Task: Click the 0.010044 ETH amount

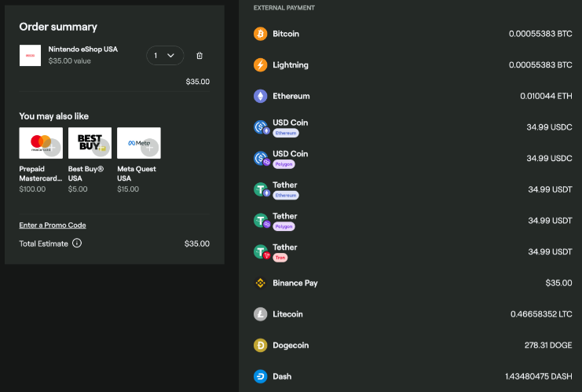Action: tap(546, 96)
